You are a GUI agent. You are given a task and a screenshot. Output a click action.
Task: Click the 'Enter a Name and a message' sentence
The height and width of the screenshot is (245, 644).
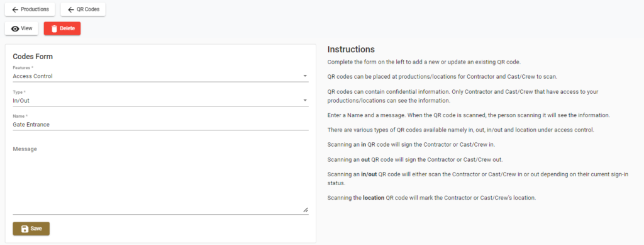click(x=469, y=115)
